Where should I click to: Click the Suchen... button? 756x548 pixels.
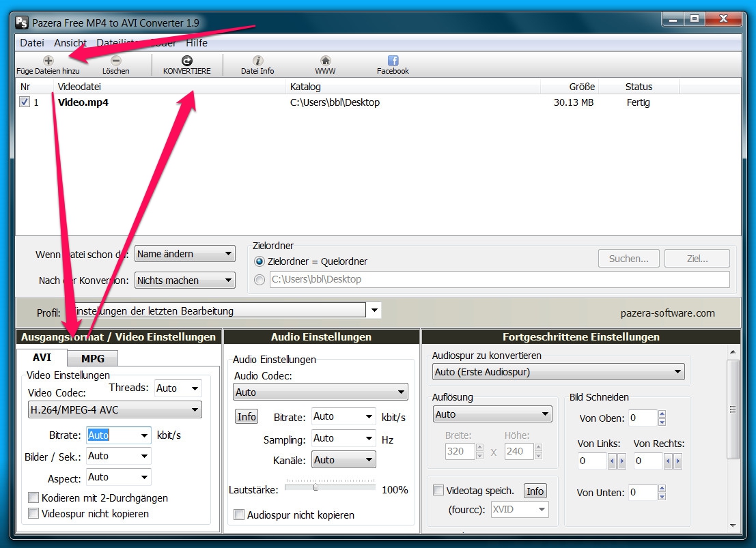[x=629, y=259]
